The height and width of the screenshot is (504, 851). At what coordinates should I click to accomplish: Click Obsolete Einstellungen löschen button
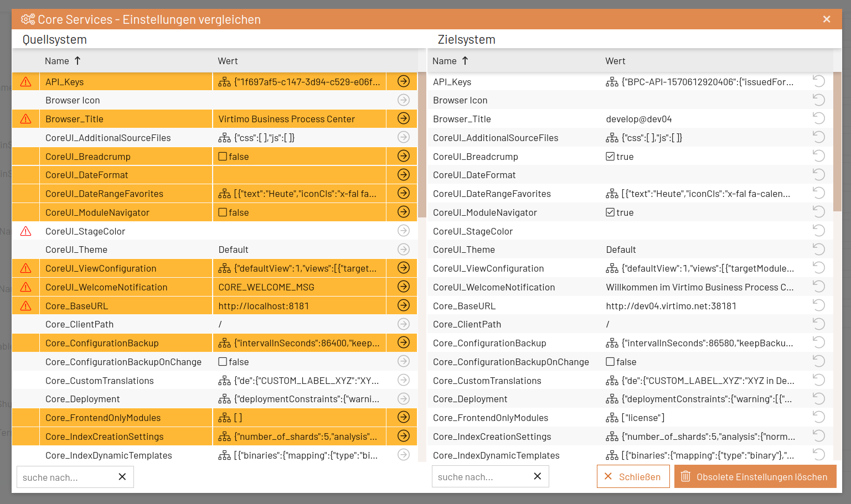[755, 476]
